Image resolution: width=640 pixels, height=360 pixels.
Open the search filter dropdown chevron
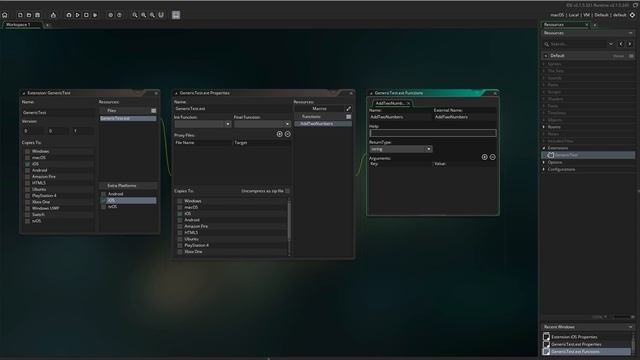pyautogui.click(x=611, y=44)
